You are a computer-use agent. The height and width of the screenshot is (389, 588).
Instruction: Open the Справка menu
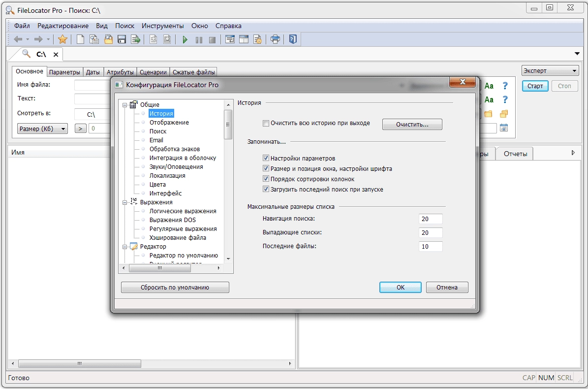(228, 26)
